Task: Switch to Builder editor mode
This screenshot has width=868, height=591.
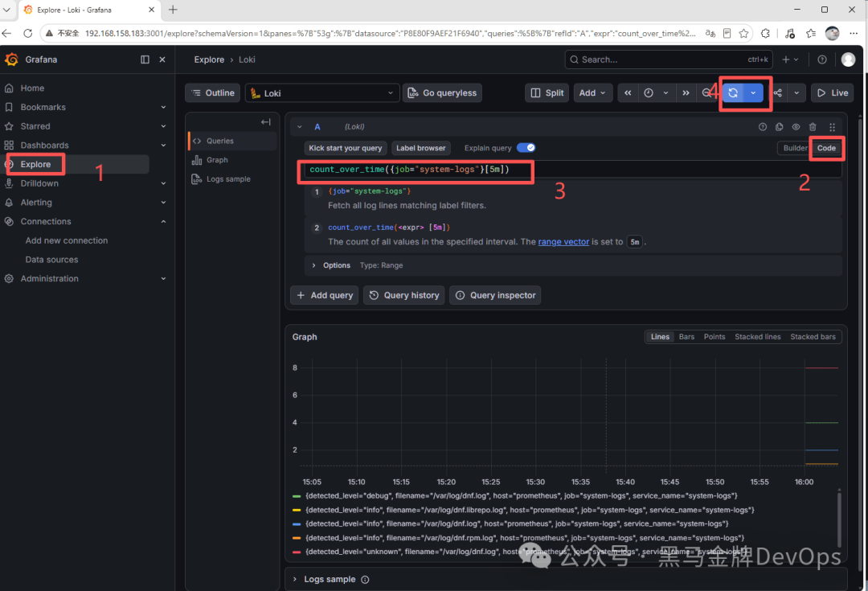Action: click(795, 148)
